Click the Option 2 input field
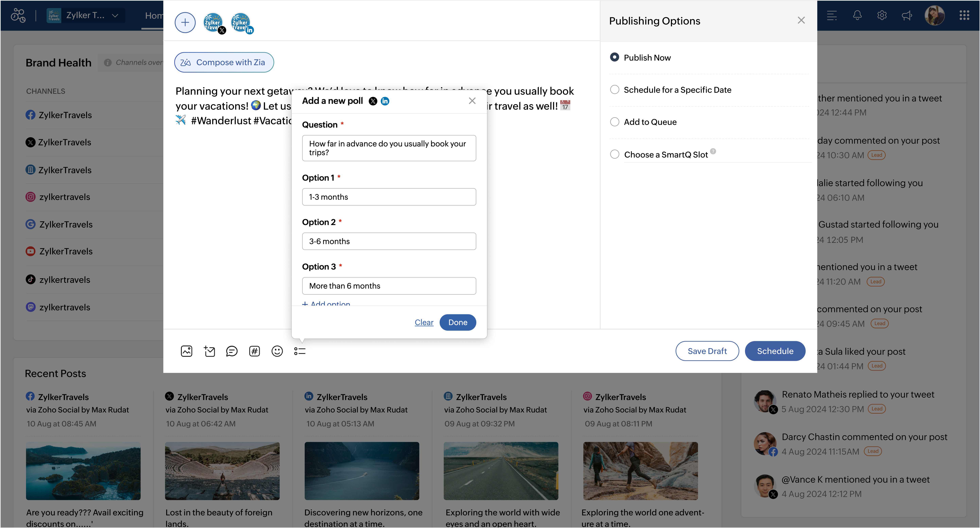The height and width of the screenshot is (528, 980). coord(389,241)
